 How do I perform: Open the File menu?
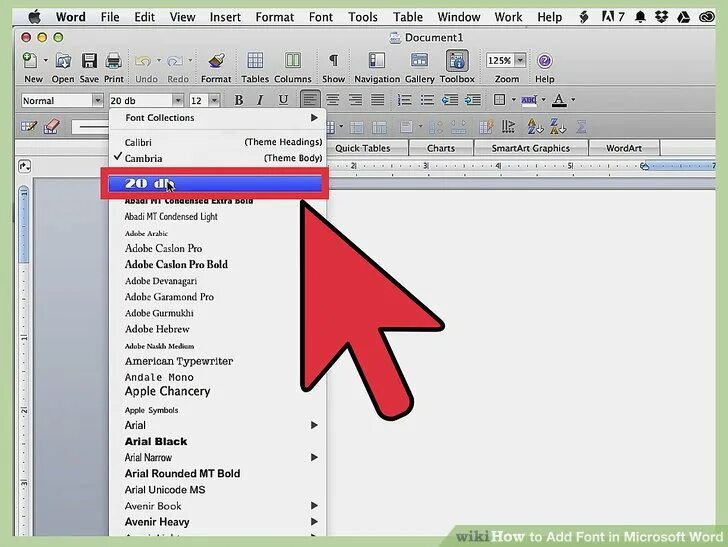coord(110,17)
